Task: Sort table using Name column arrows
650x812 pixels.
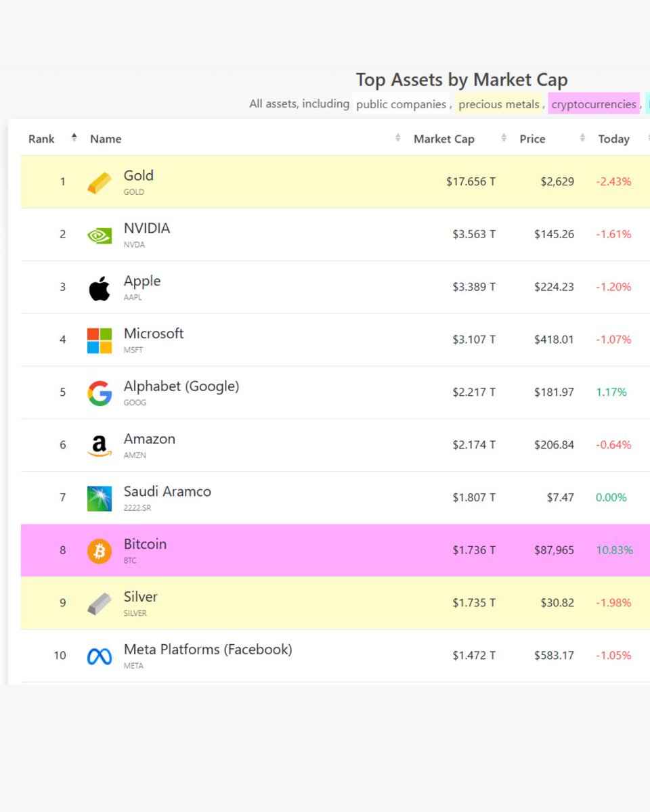Action: (397, 138)
